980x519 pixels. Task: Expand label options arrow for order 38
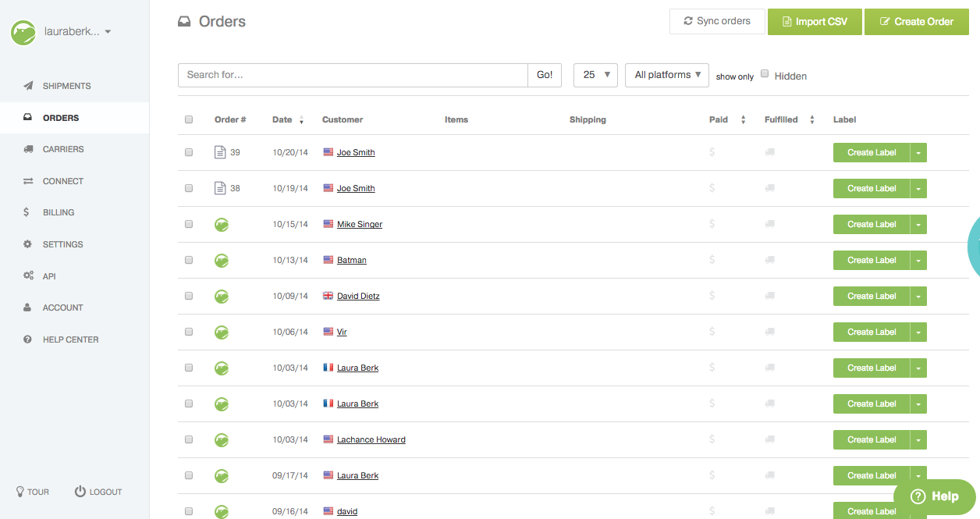point(918,188)
